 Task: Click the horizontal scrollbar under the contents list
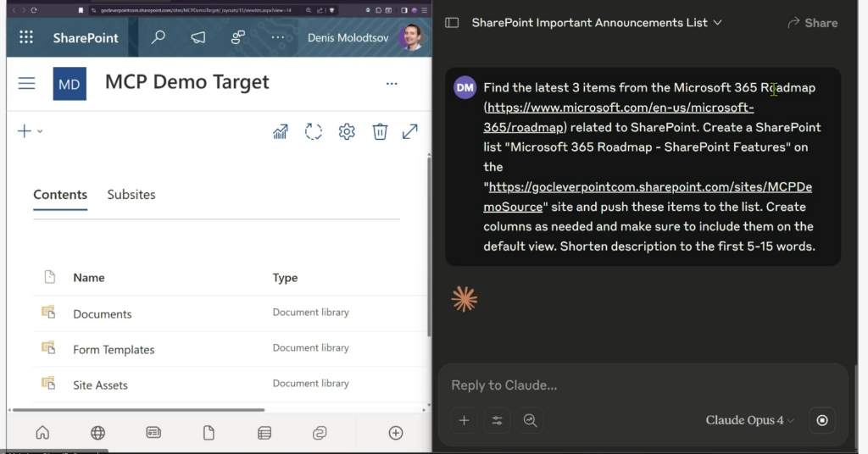click(x=138, y=410)
